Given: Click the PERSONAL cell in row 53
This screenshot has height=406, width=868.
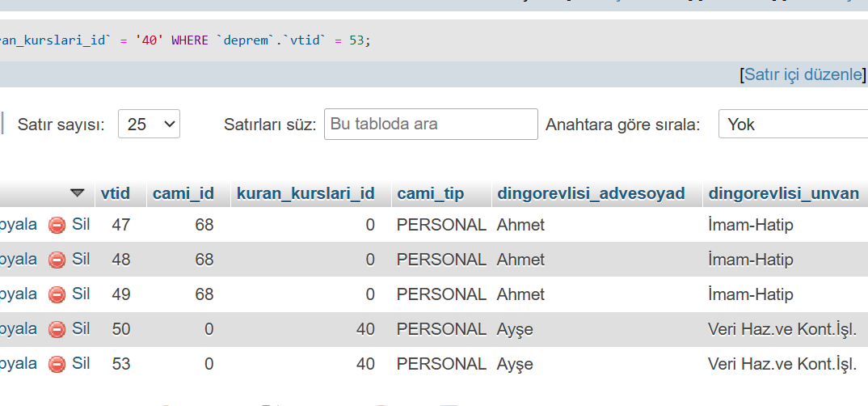Looking at the screenshot, I should tap(441, 365).
